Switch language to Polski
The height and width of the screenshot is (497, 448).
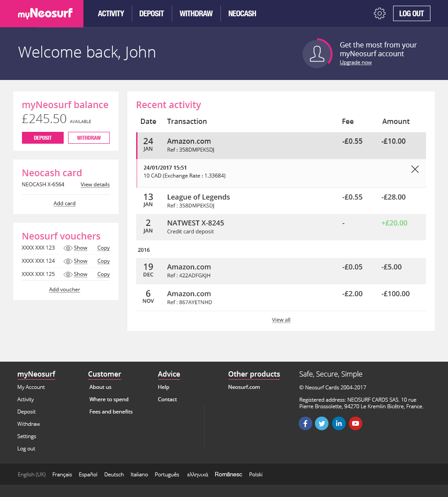coord(256,475)
